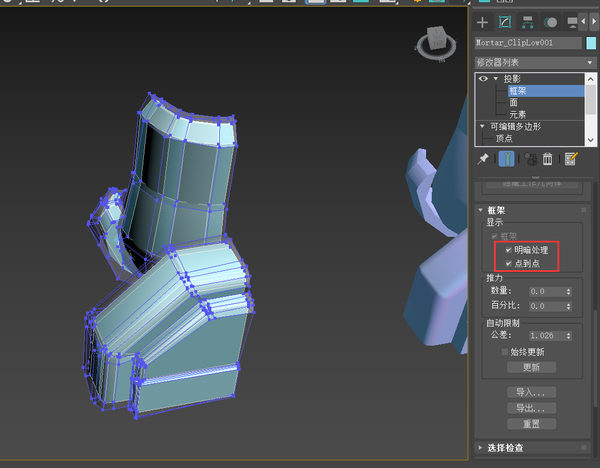600x468 pixels.
Task: Hide the 投影 modifier with eye icon
Action: tap(483, 79)
